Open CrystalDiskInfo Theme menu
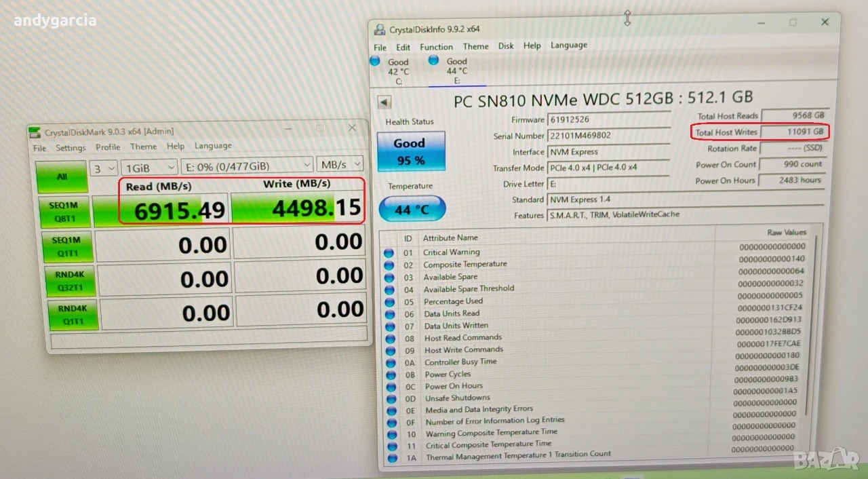 point(475,47)
